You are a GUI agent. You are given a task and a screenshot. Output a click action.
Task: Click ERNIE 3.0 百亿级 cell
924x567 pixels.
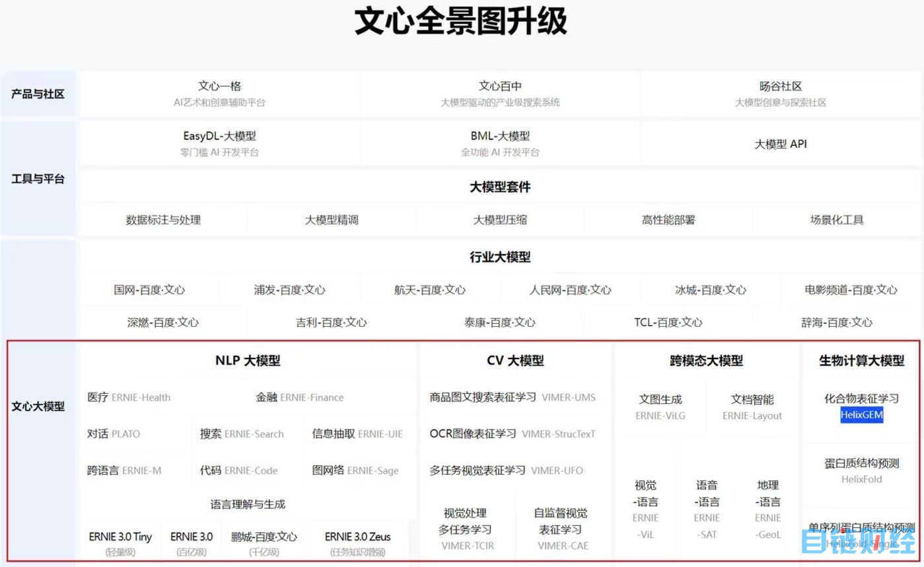click(x=192, y=544)
